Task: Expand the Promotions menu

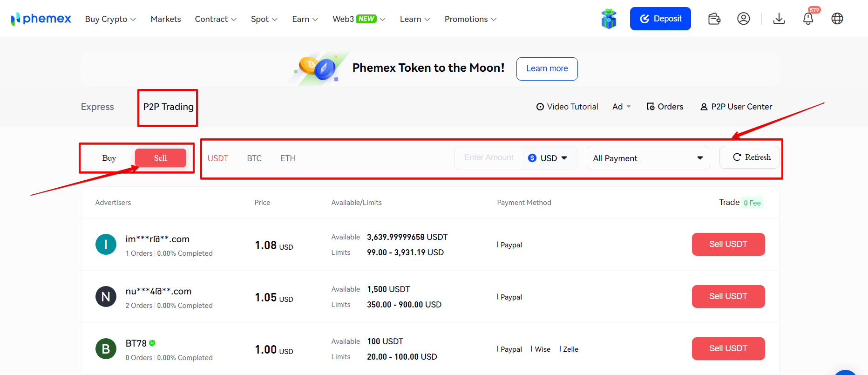Action: coord(470,19)
